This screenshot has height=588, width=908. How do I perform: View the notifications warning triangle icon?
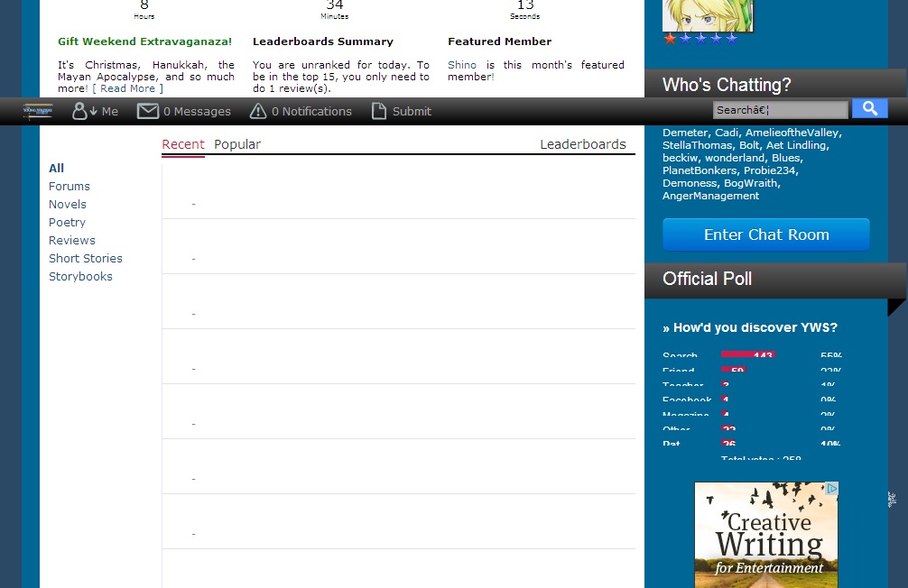pyautogui.click(x=258, y=111)
